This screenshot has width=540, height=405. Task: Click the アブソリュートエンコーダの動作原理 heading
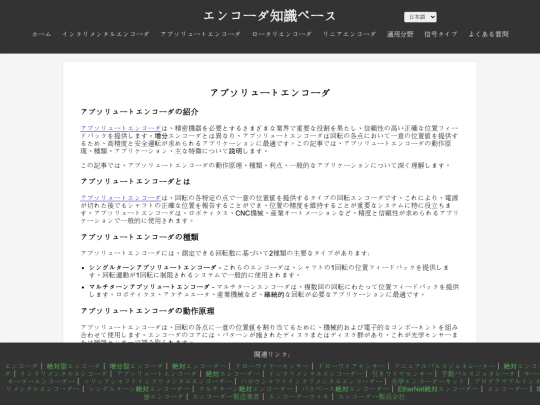pos(147,311)
